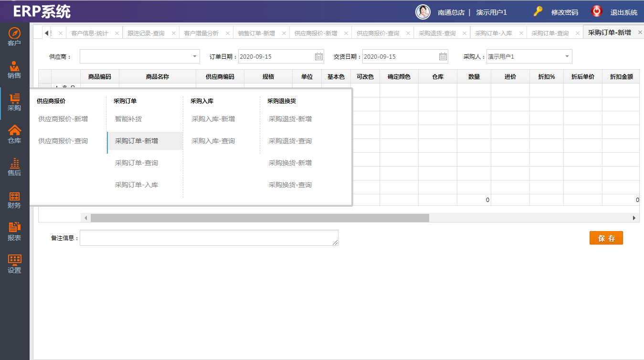Viewport: 644px width, 360px height.
Task: Expand the 采购人 dropdown
Action: [x=567, y=57]
